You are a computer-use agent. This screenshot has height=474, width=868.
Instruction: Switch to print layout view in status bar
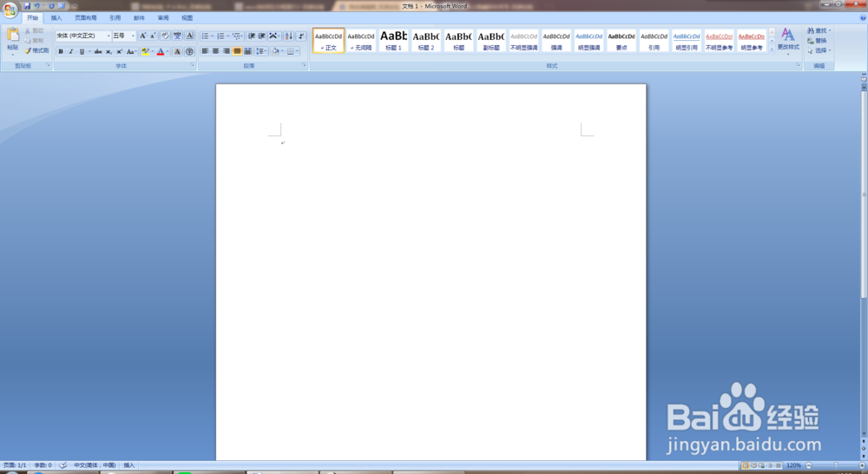coord(745,465)
